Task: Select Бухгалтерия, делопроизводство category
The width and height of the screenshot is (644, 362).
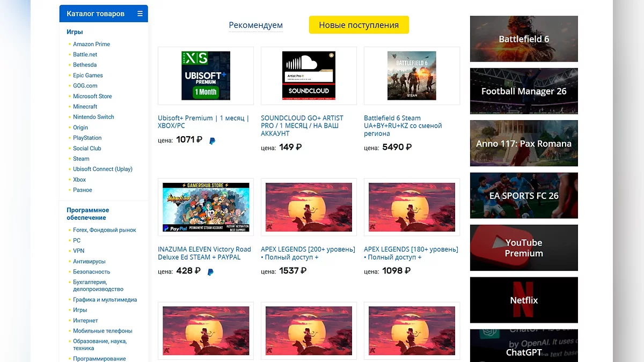Action: click(98, 285)
